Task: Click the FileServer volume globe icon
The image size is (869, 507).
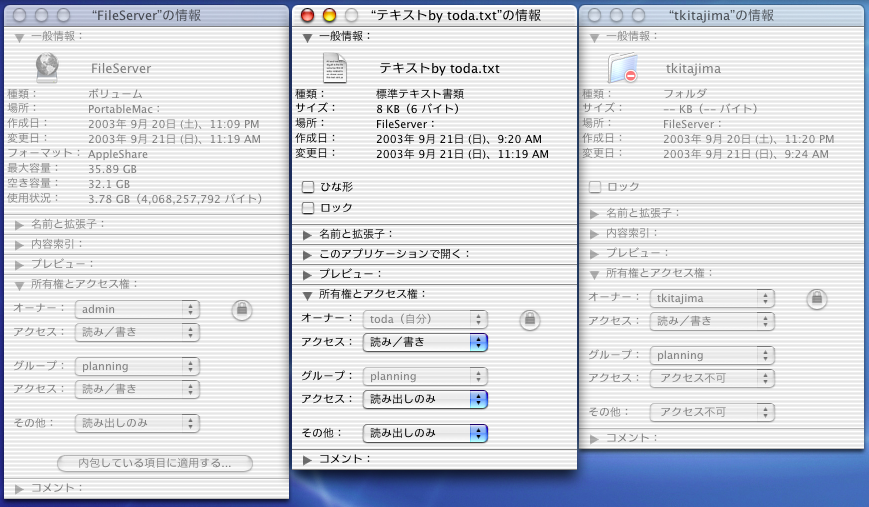Action: [x=46, y=68]
